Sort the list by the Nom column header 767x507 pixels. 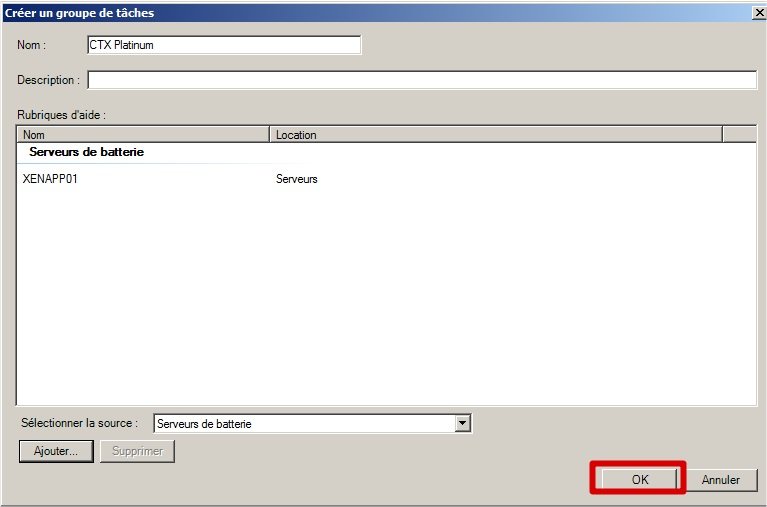pos(143,134)
